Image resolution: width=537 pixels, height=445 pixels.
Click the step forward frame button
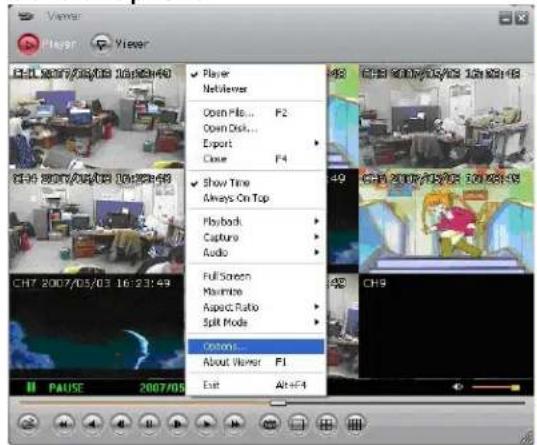point(178,424)
